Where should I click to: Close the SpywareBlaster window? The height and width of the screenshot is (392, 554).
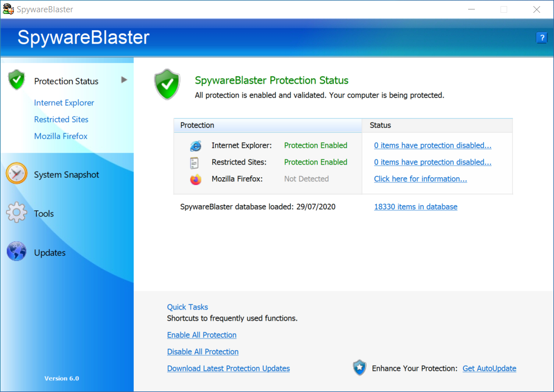click(x=536, y=9)
